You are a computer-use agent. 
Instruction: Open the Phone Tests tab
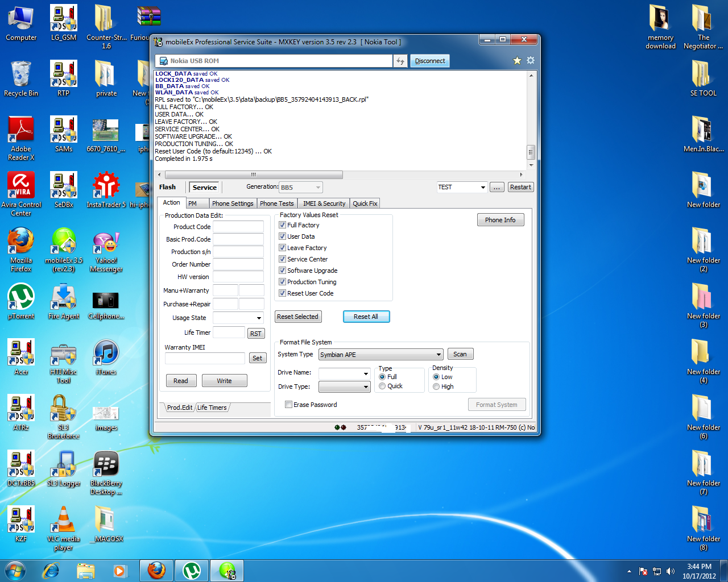277,203
